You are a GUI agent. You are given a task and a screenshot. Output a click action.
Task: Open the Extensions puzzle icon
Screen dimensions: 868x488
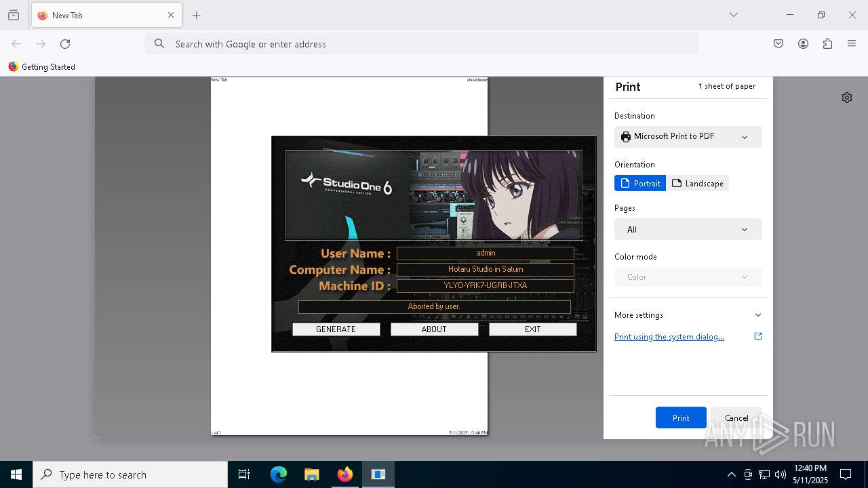tap(827, 44)
